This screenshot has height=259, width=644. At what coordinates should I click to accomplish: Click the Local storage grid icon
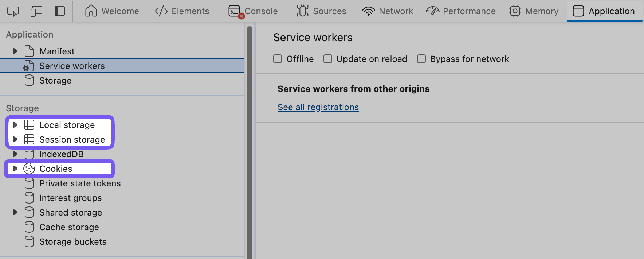(x=29, y=125)
